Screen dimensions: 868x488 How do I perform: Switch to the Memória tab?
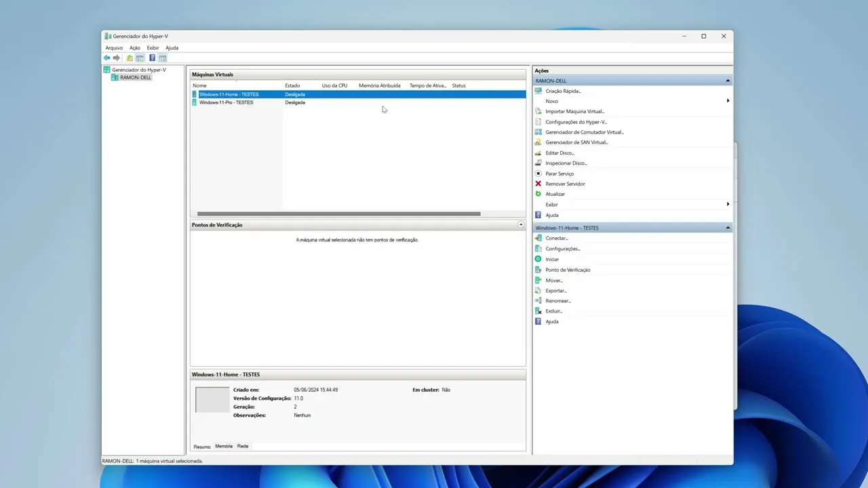pyautogui.click(x=224, y=446)
